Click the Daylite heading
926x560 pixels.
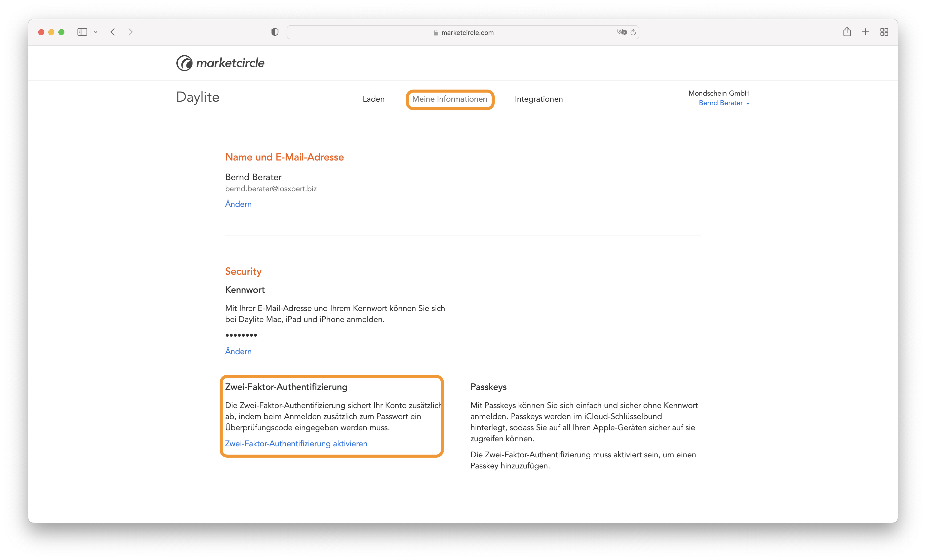tap(198, 97)
